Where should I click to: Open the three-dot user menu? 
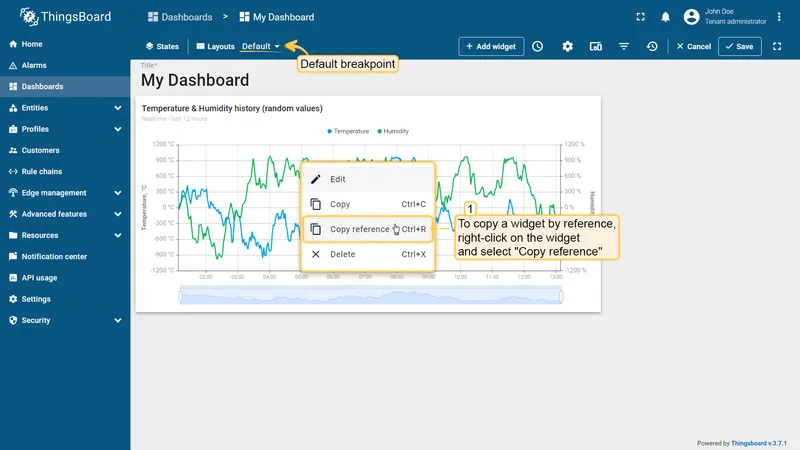pos(779,17)
